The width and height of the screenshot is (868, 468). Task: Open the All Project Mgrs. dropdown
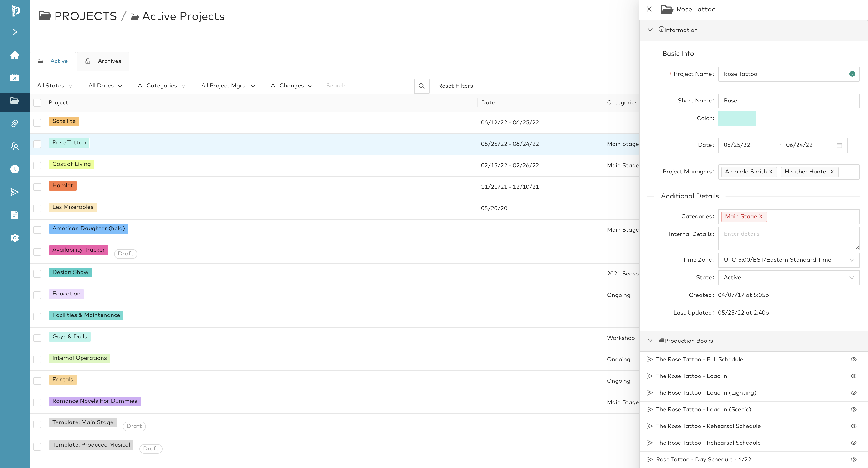(x=228, y=86)
